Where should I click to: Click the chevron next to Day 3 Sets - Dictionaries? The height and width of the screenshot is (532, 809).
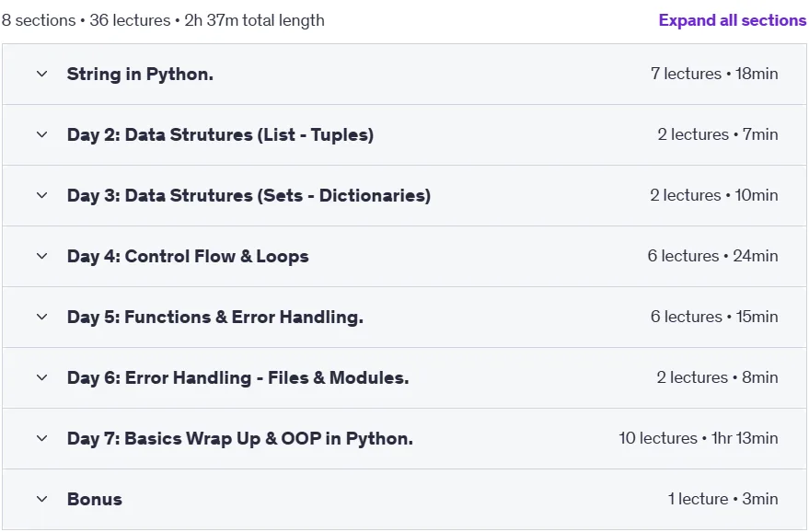pyautogui.click(x=41, y=195)
